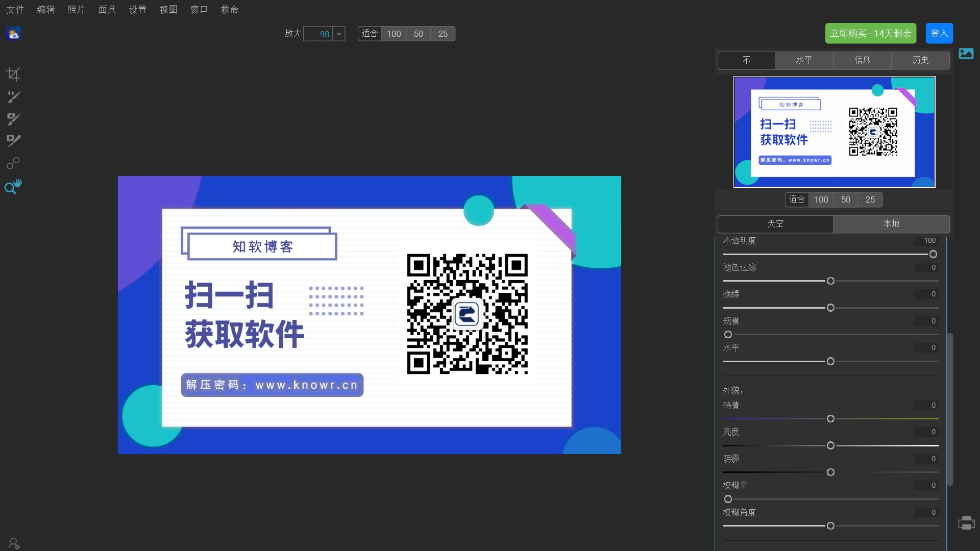
Task: Switch to the 信息 tab
Action: click(863, 60)
